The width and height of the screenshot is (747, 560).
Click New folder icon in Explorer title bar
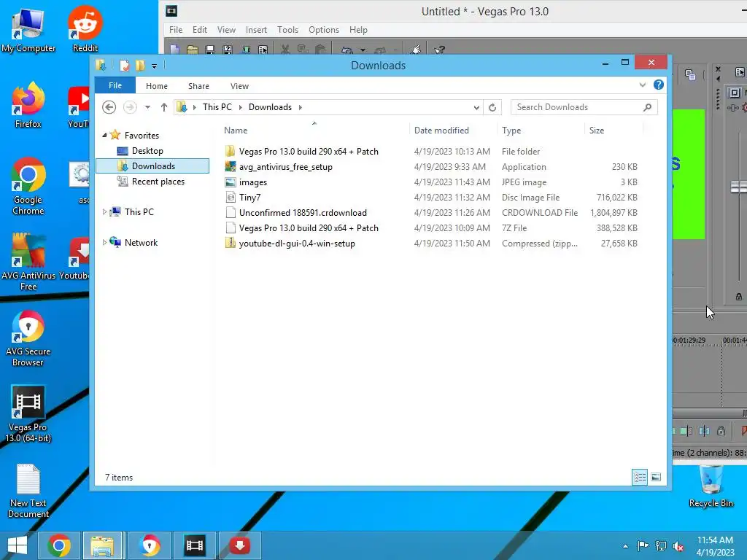click(x=140, y=65)
